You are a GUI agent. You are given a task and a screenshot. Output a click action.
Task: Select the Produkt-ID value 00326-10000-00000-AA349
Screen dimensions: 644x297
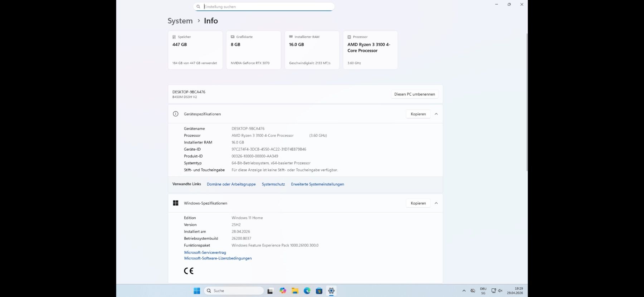pyautogui.click(x=255, y=156)
